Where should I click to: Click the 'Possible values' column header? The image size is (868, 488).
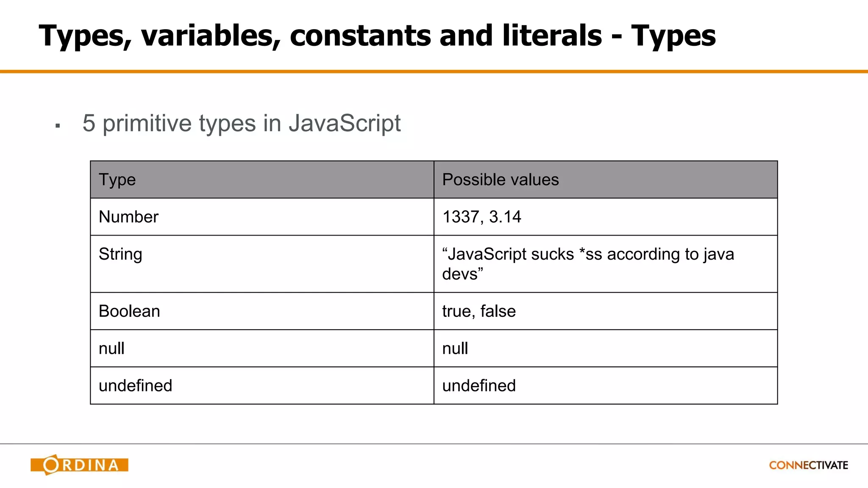pos(500,180)
